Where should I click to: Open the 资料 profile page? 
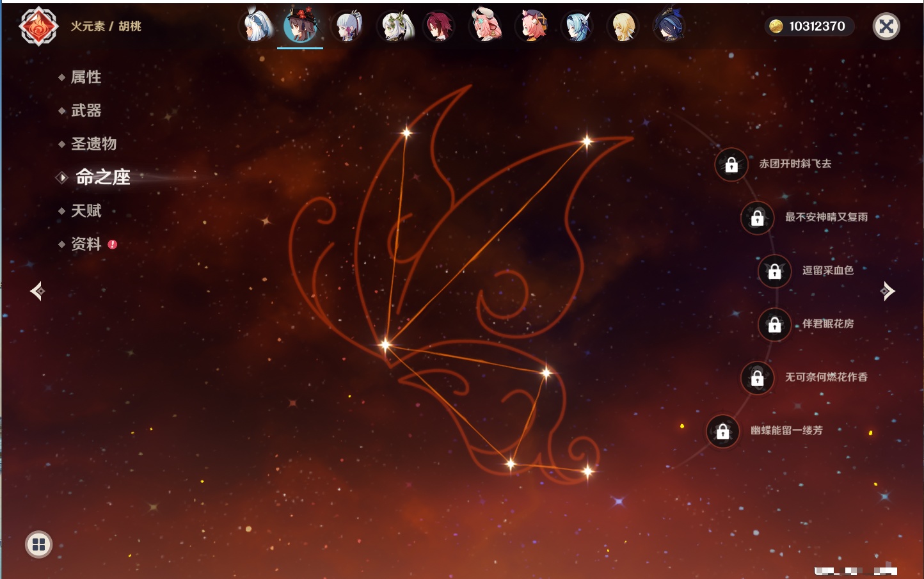point(86,244)
